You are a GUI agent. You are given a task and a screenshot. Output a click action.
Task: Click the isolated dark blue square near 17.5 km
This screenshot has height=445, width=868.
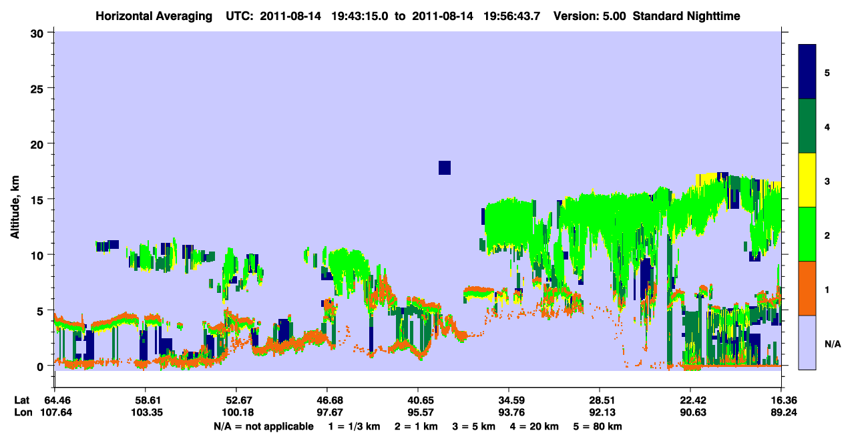445,167
